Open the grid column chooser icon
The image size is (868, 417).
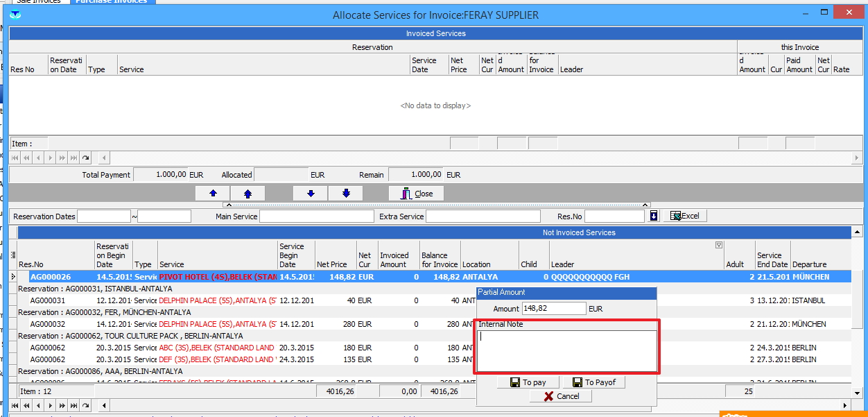coord(13,255)
